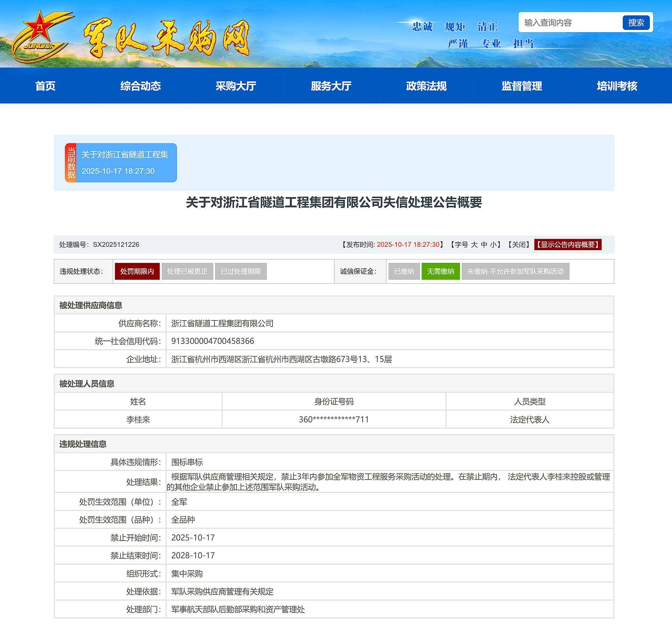Open the 政策法规 menu item
Image resolution: width=672 pixels, height=628 pixels.
click(x=426, y=86)
